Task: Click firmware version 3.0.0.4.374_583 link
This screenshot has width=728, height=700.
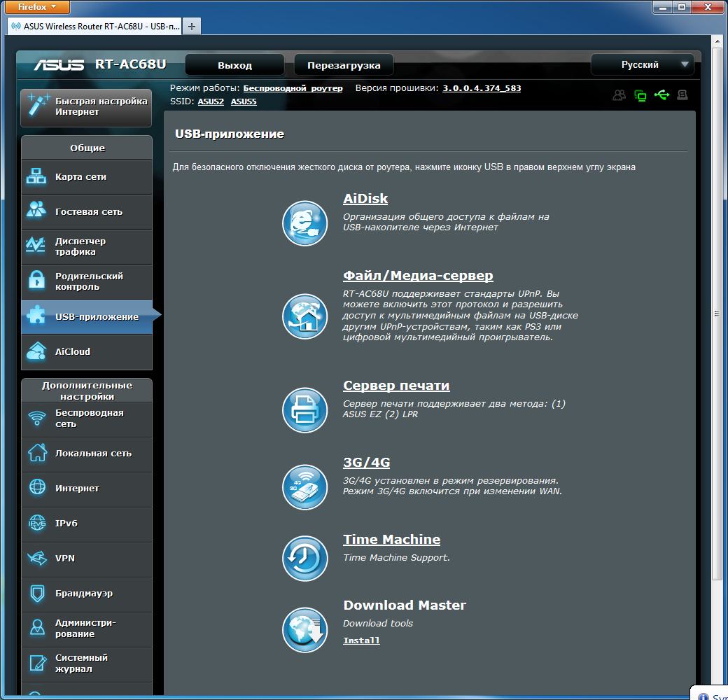Action: (482, 88)
